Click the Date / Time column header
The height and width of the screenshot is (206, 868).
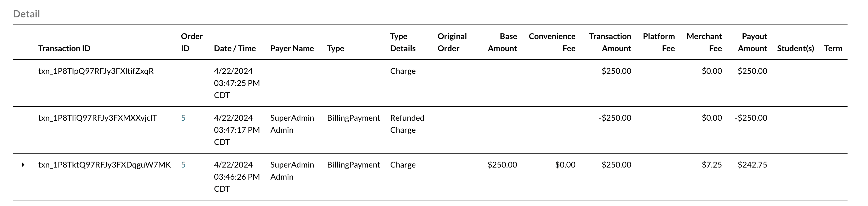click(235, 48)
